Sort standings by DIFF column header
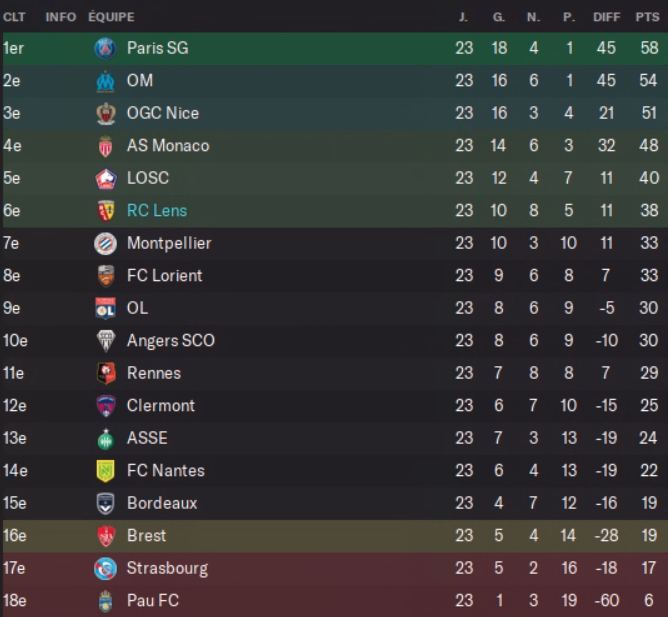Screen dimensions: 668x617 [x=606, y=17]
